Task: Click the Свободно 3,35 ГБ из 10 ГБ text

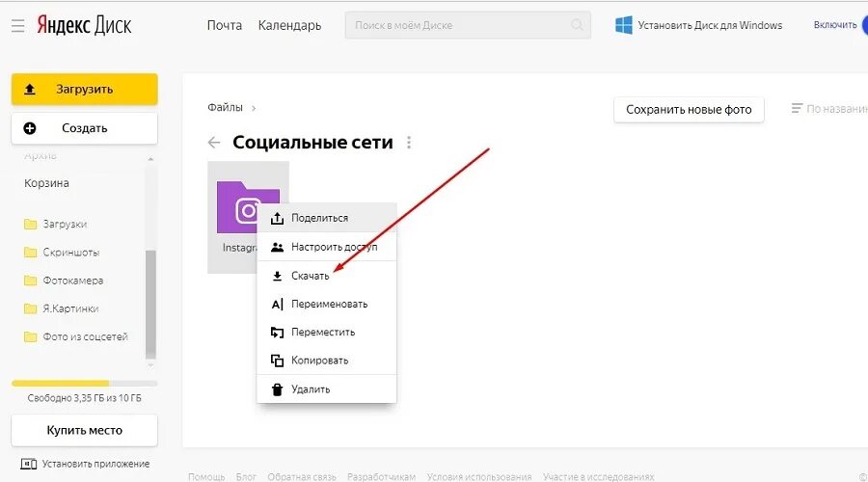Action: coord(84,398)
